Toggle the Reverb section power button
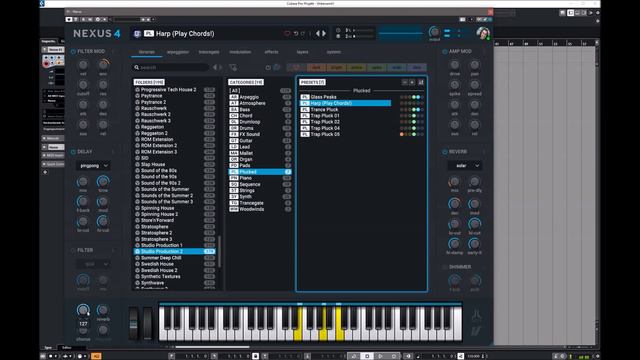The image size is (640, 360). click(445, 152)
